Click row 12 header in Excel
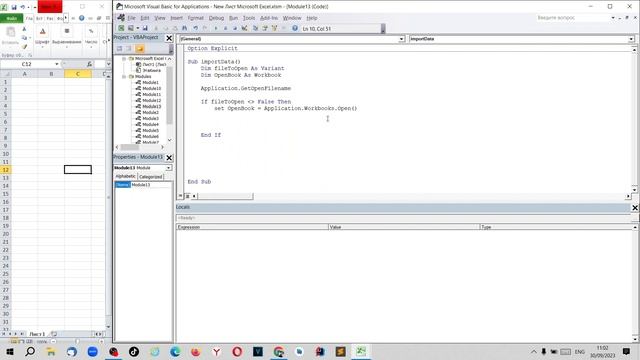This screenshot has width=640, height=360. tap(6, 170)
